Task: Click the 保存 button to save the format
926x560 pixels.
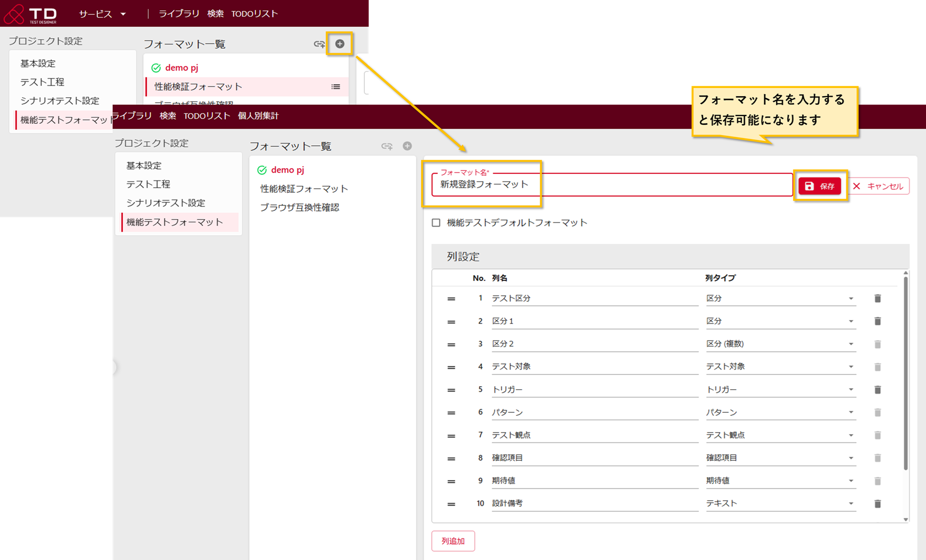Action: tap(820, 186)
